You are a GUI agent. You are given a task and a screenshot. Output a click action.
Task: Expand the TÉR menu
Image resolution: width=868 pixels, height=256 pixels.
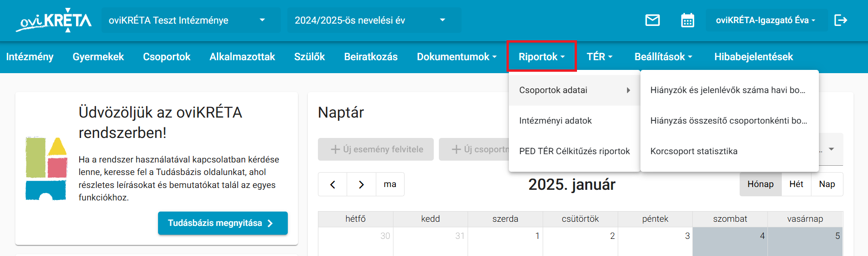(x=600, y=57)
